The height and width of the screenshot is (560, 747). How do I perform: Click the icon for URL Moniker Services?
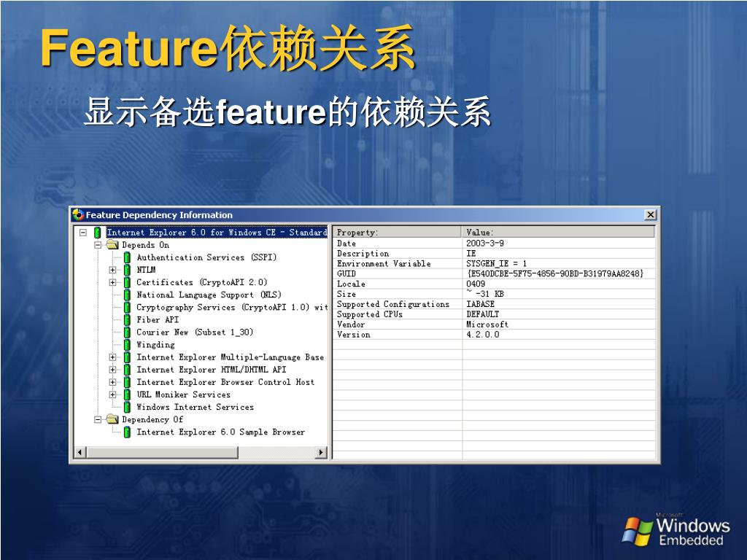(x=127, y=394)
